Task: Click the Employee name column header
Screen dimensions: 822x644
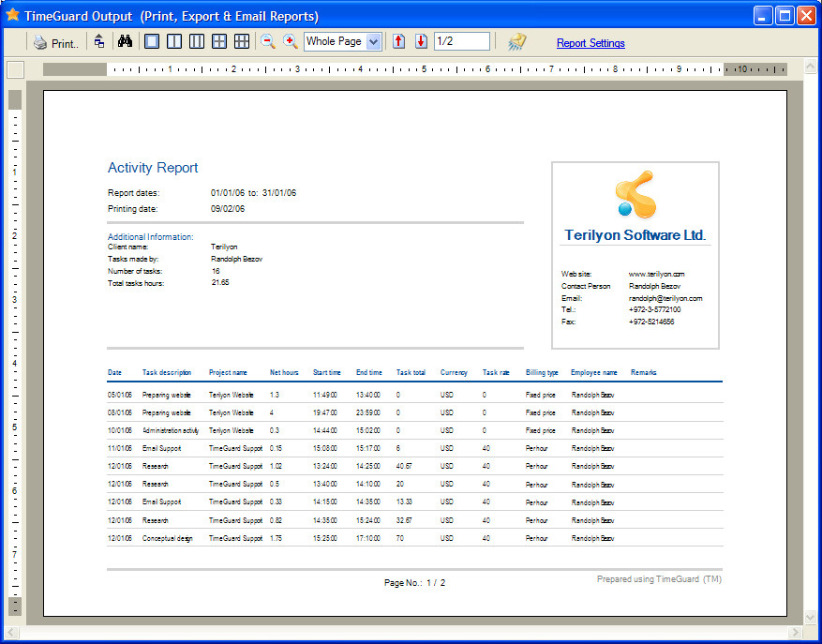Action: pyautogui.click(x=593, y=372)
